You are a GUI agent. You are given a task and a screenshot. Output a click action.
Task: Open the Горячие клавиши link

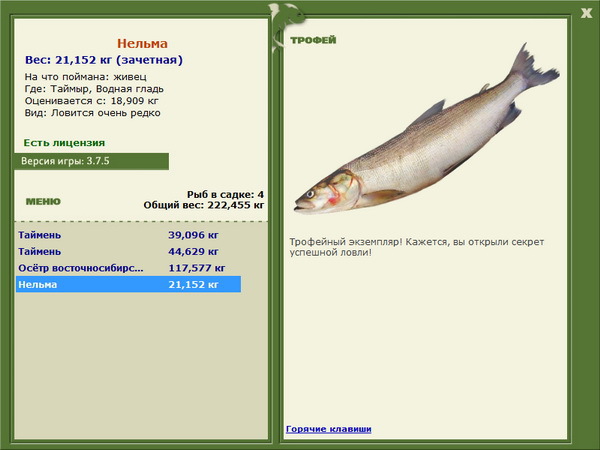(329, 429)
